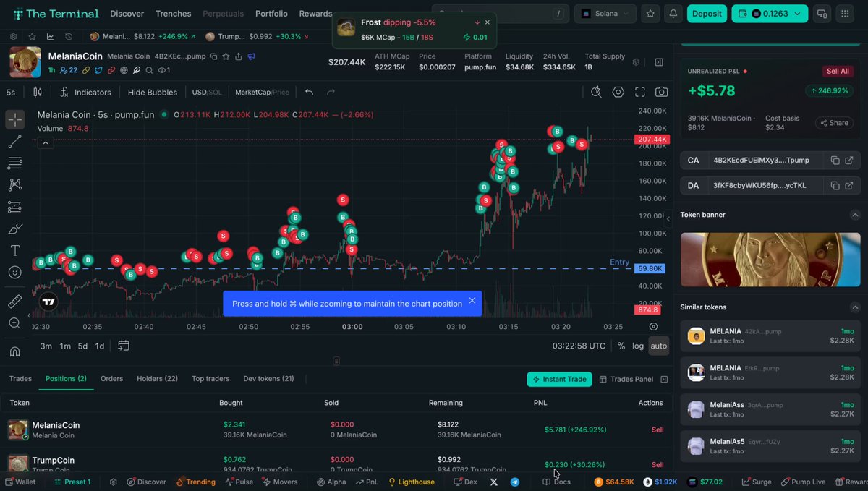
Task: Dismiss the zoom hint tooltip
Action: point(472,301)
